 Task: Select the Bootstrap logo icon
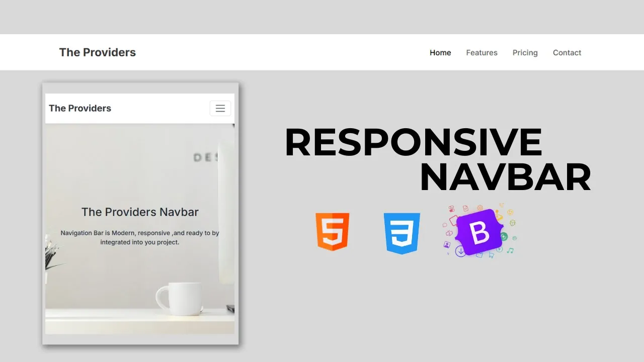click(x=479, y=231)
